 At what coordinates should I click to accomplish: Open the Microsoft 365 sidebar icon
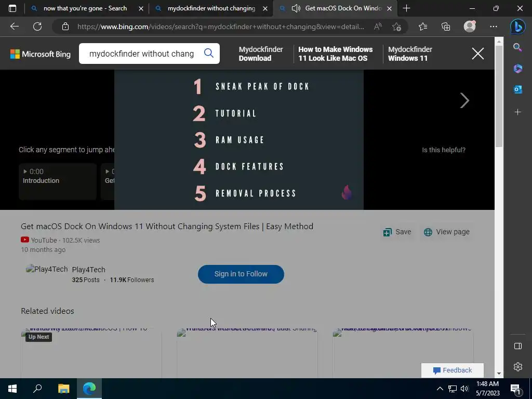[x=518, y=68]
